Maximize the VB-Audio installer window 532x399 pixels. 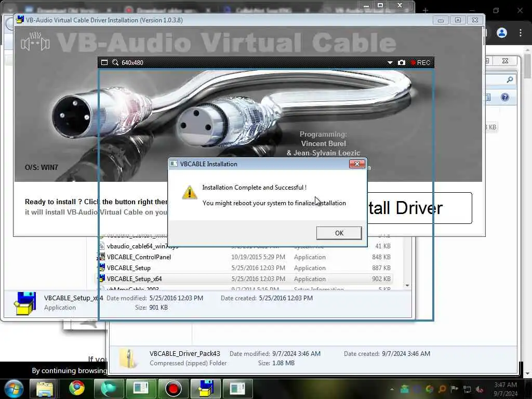click(x=458, y=20)
